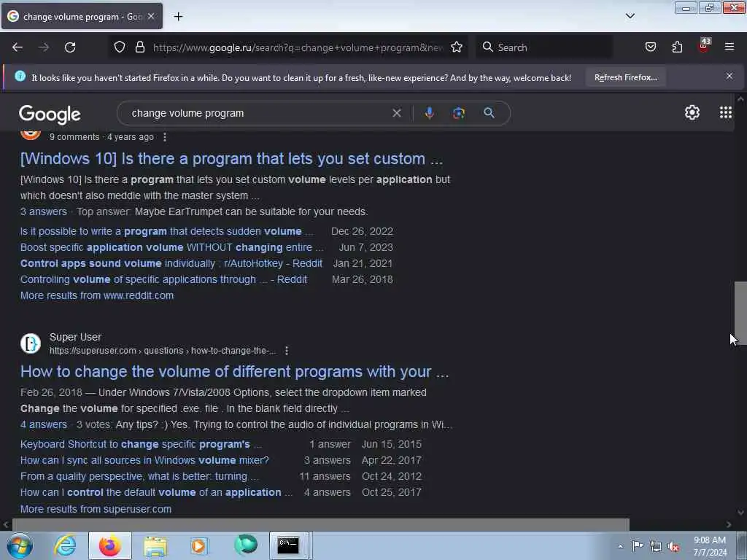Open the taskbar clock showing 9:08 AM
This screenshot has height=560, width=747.
pos(710,546)
